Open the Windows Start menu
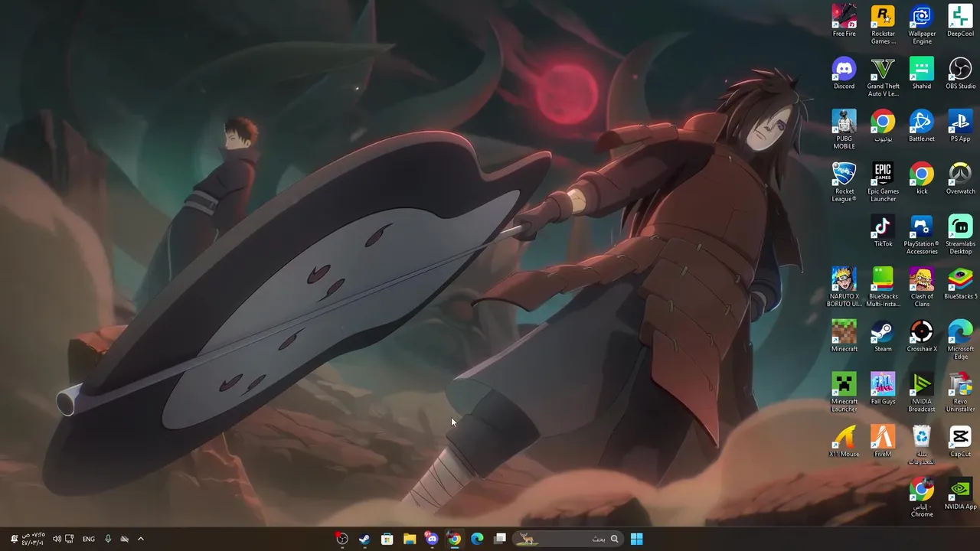Screen dimensions: 980x551 pos(636,539)
